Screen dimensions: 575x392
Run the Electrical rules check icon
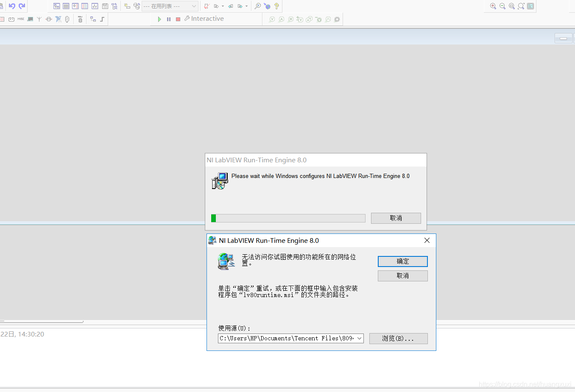[x=207, y=6]
